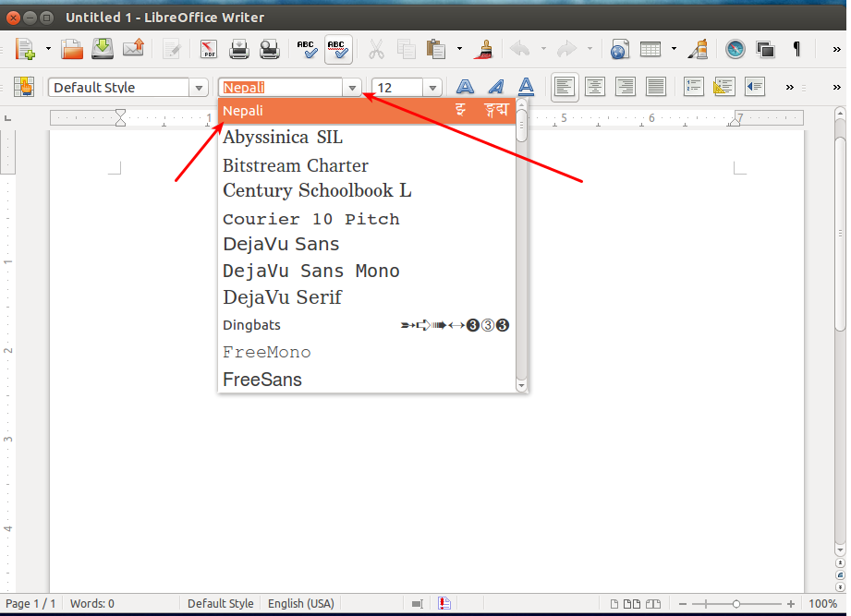Select DejaVu Sans font
Screen dimensions: 851x616
point(367,244)
